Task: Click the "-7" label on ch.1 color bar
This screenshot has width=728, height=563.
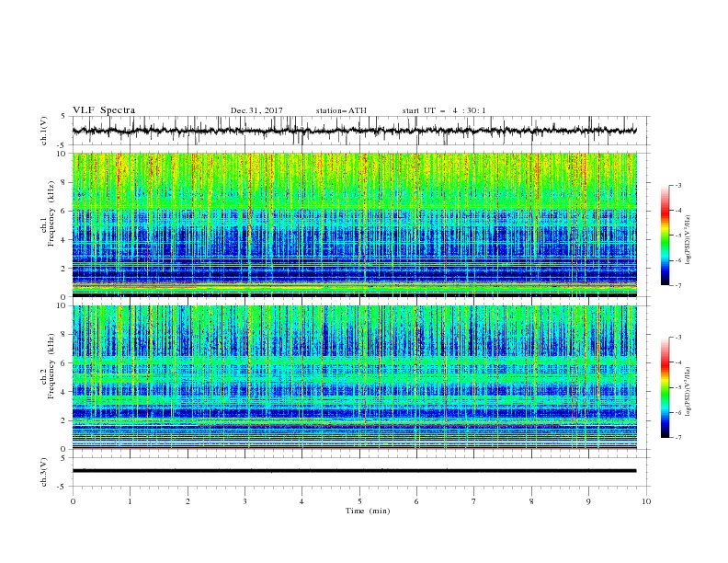Action: [x=677, y=285]
